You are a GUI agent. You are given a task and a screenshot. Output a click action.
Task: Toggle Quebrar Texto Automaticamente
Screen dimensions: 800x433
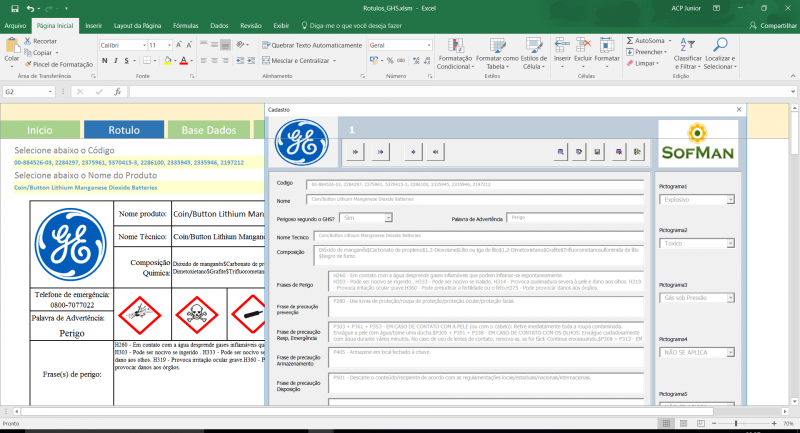[x=310, y=45]
